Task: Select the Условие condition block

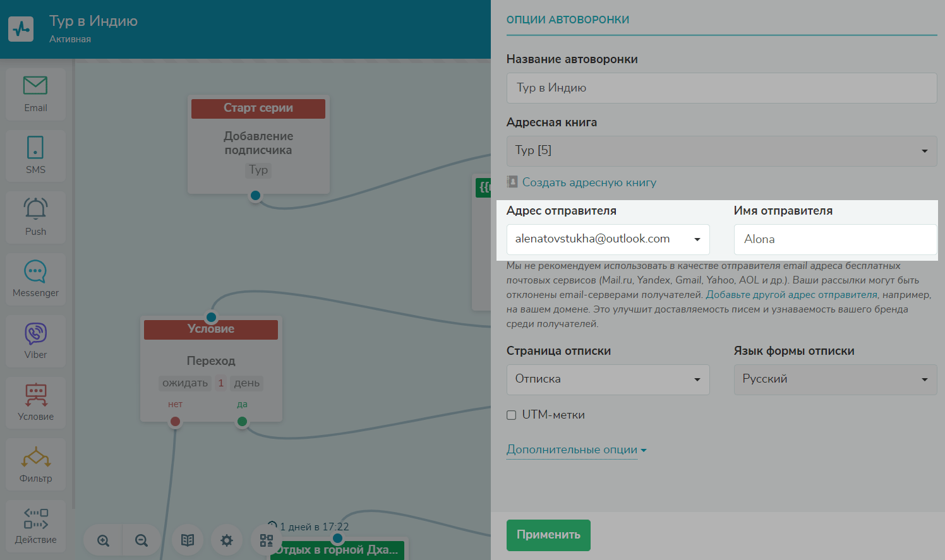Action: click(x=35, y=402)
